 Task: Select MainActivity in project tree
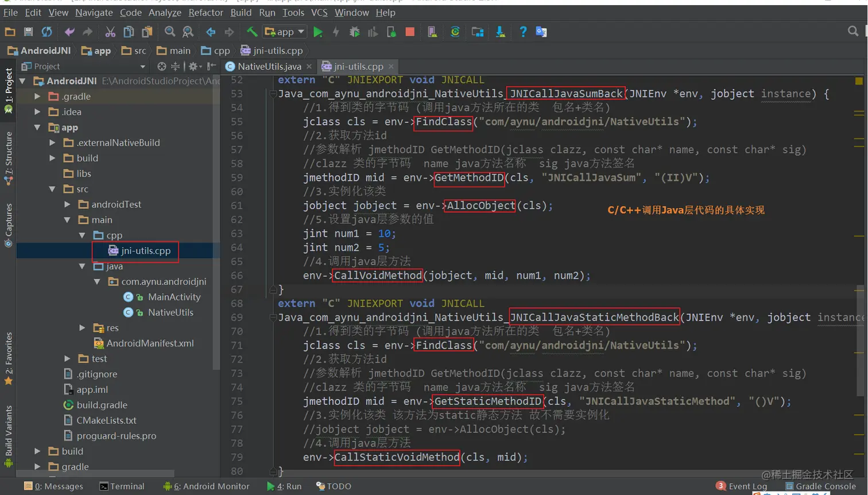(x=174, y=297)
